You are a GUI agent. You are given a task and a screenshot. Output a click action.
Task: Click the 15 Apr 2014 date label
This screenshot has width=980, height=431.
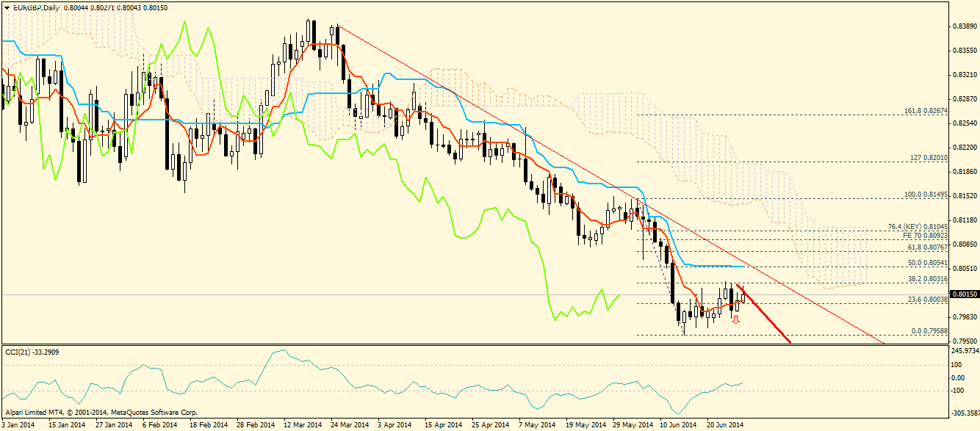click(x=443, y=425)
